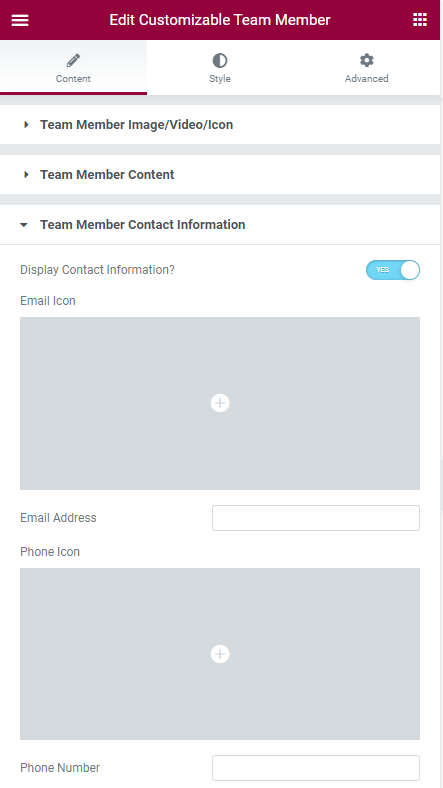Switch to the Style tab
Viewport: 443px width, 788px height.
220,68
